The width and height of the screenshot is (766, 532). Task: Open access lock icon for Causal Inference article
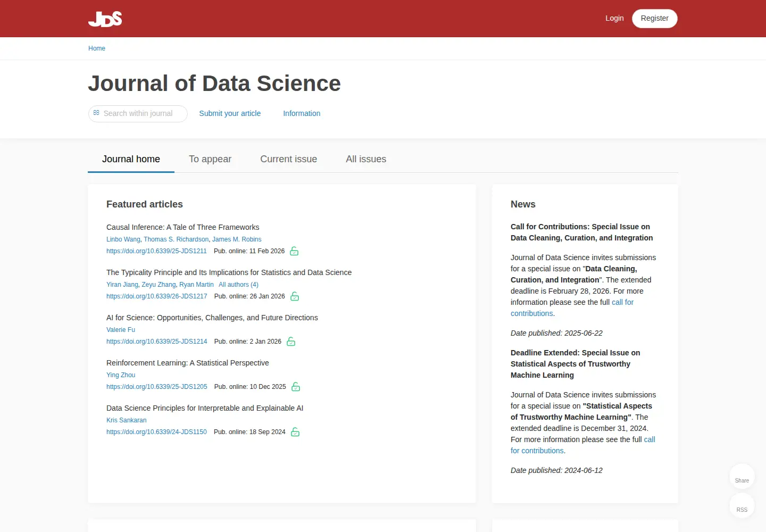[294, 251]
